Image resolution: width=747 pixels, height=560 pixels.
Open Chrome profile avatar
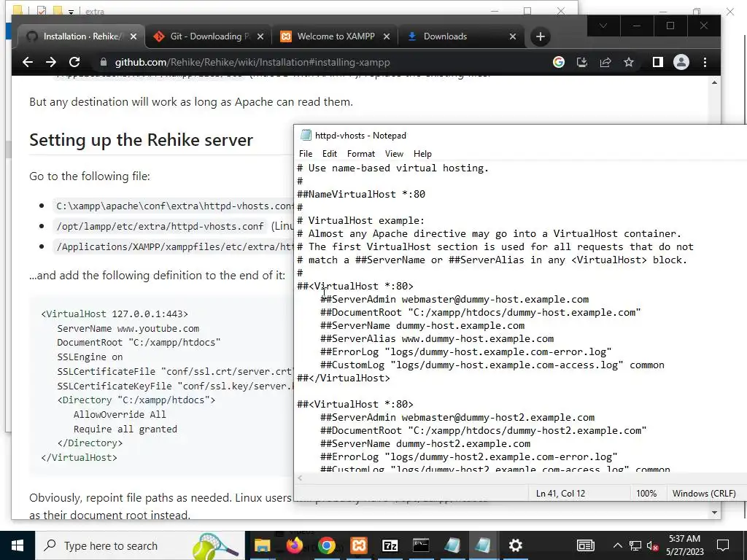click(x=681, y=62)
